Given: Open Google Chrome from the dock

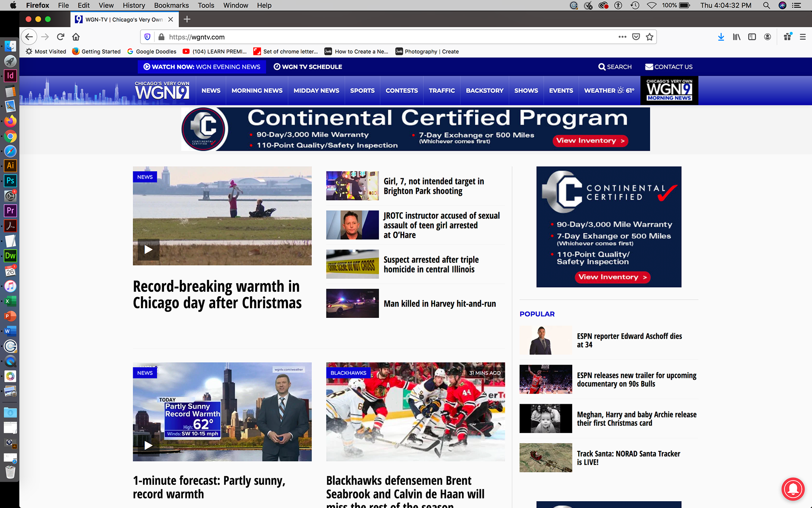Looking at the screenshot, I should [10, 136].
